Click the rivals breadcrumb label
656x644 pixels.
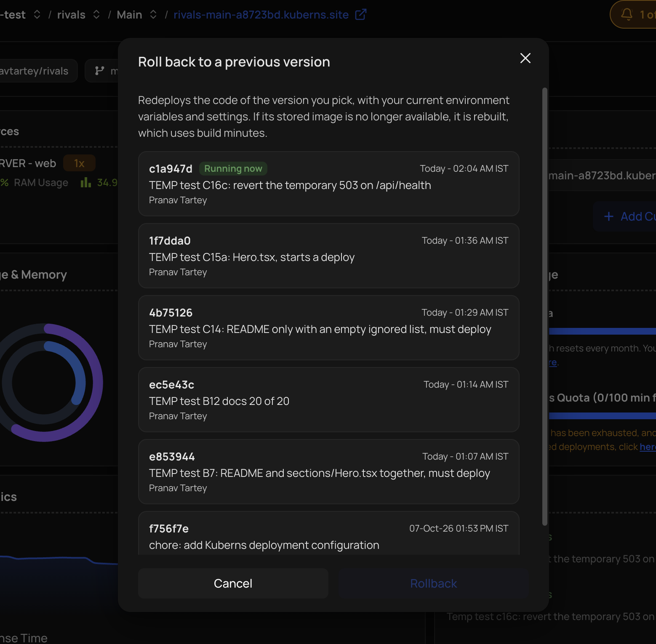click(71, 15)
